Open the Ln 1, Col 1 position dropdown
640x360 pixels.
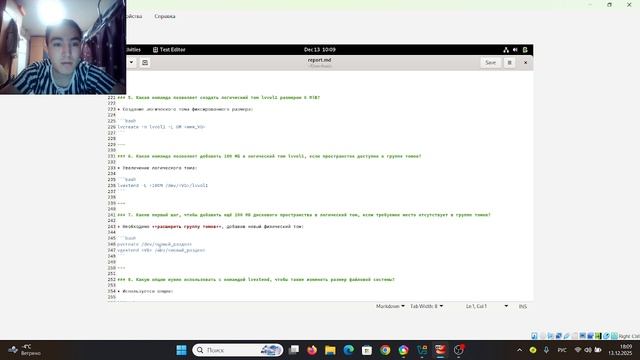click(x=487, y=306)
